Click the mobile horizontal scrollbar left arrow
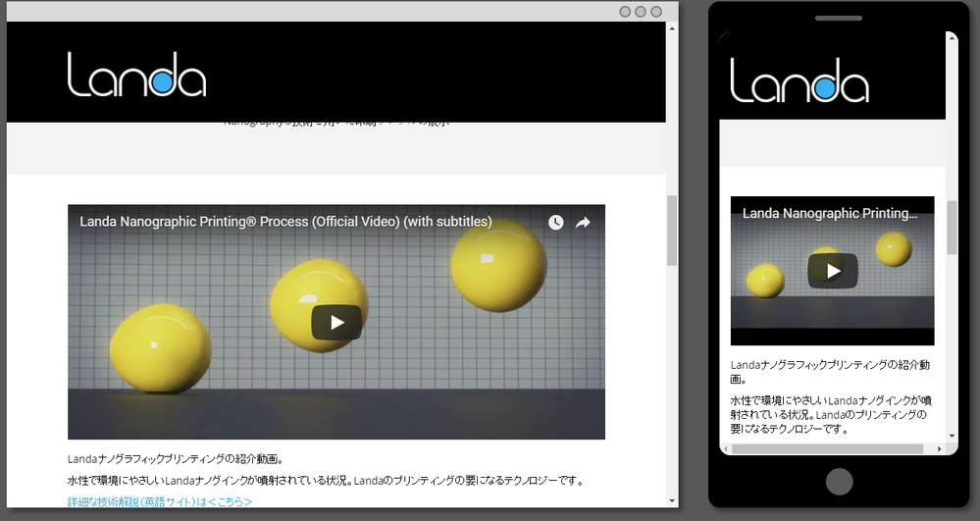Image resolution: width=980 pixels, height=521 pixels. click(726, 449)
